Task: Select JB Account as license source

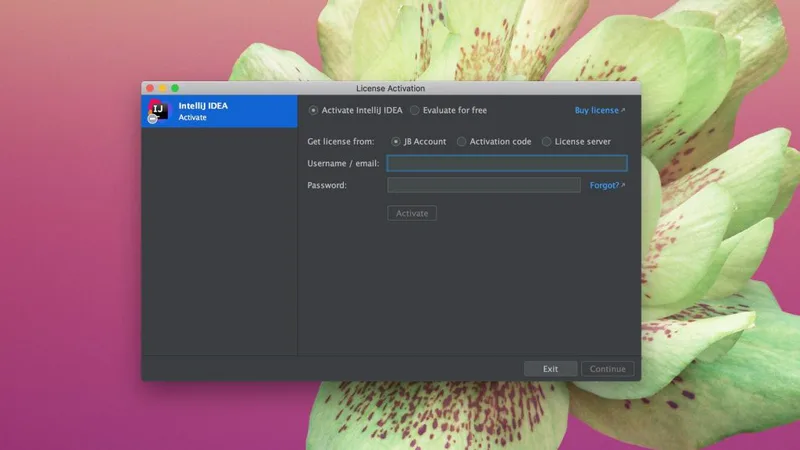Action: [396, 141]
